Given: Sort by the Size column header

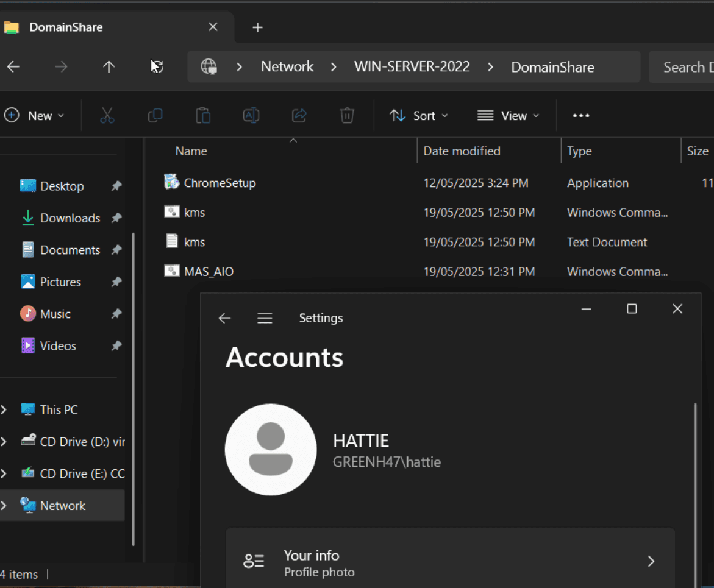Looking at the screenshot, I should 697,151.
